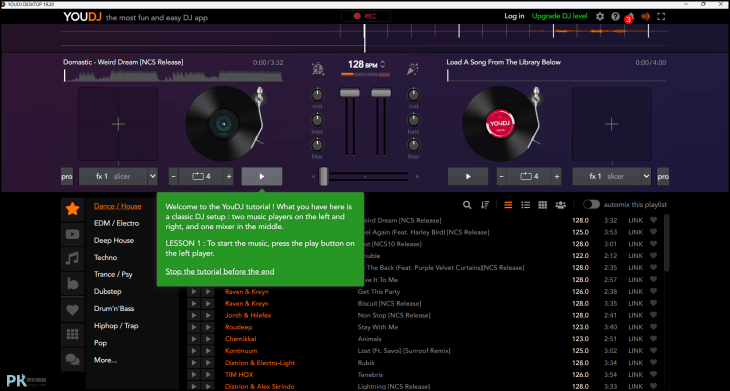Image resolution: width=730 pixels, height=391 pixels.
Task: Open the chat bubbles sidebar icon
Action: [x=72, y=359]
